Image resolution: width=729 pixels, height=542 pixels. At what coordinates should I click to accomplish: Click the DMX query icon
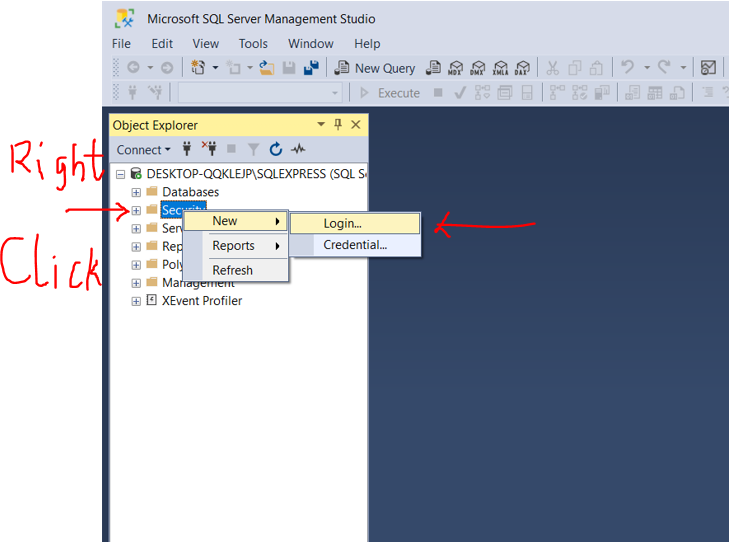[477, 68]
